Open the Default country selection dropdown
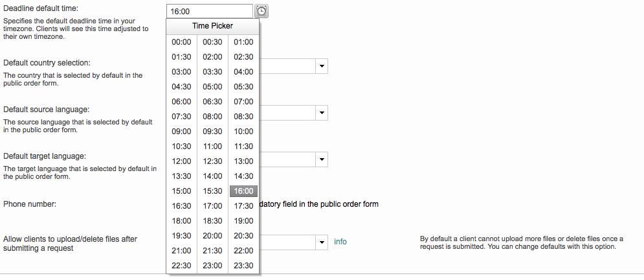The width and height of the screenshot is (644, 280). [322, 66]
